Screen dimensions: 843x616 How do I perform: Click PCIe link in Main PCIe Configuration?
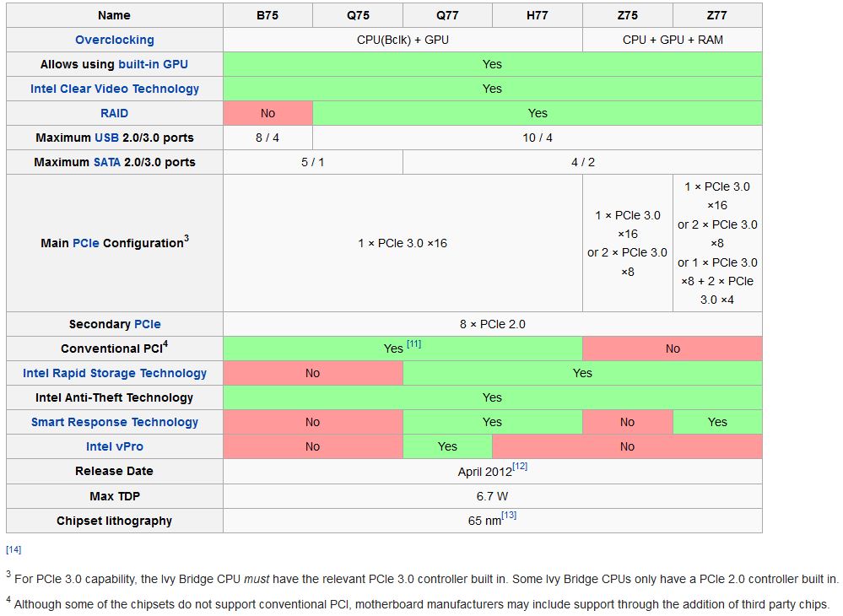[x=86, y=243]
